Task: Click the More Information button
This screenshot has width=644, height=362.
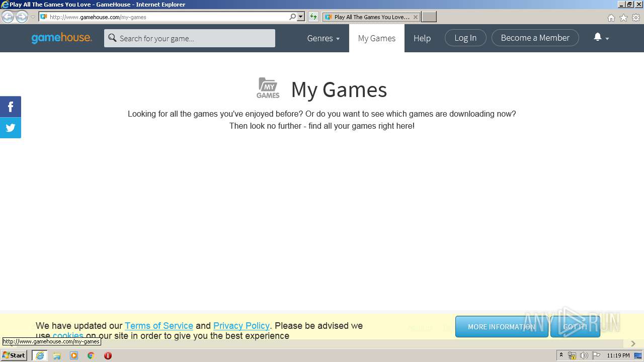Action: [x=502, y=327]
